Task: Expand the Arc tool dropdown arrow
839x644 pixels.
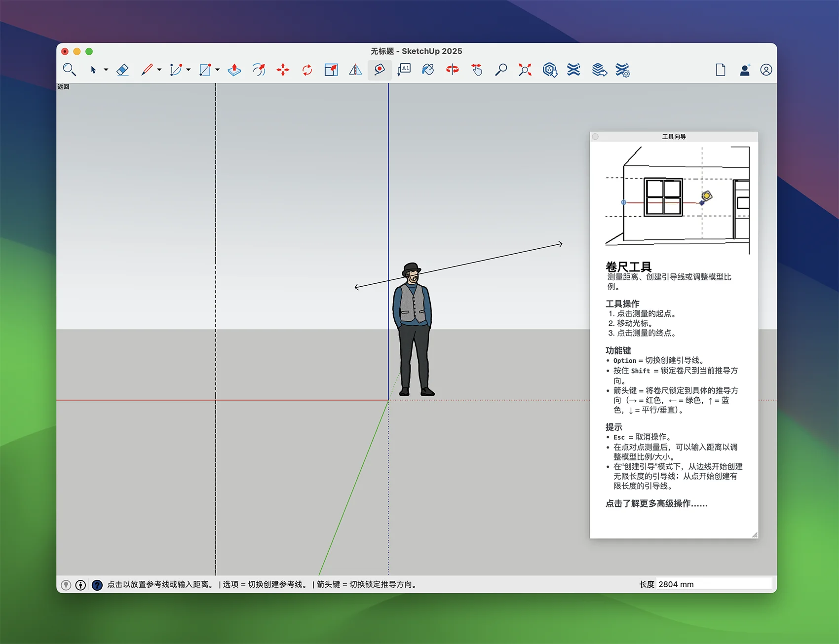Action: coord(188,70)
